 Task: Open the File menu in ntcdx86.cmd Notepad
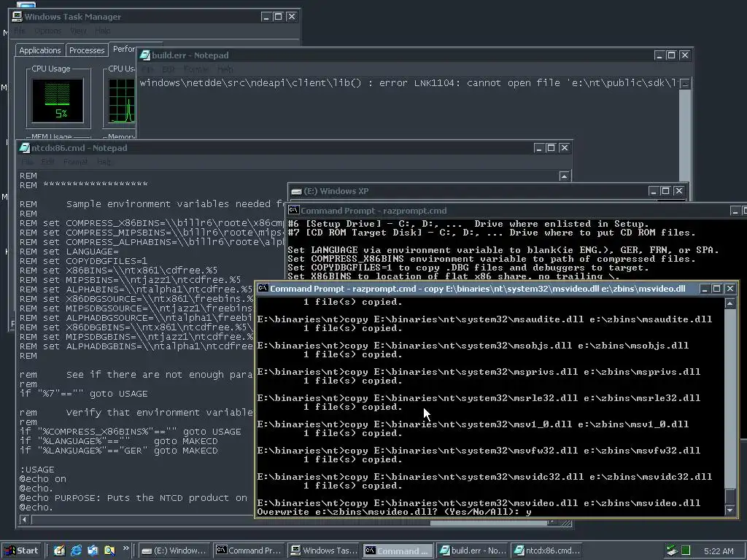27,162
